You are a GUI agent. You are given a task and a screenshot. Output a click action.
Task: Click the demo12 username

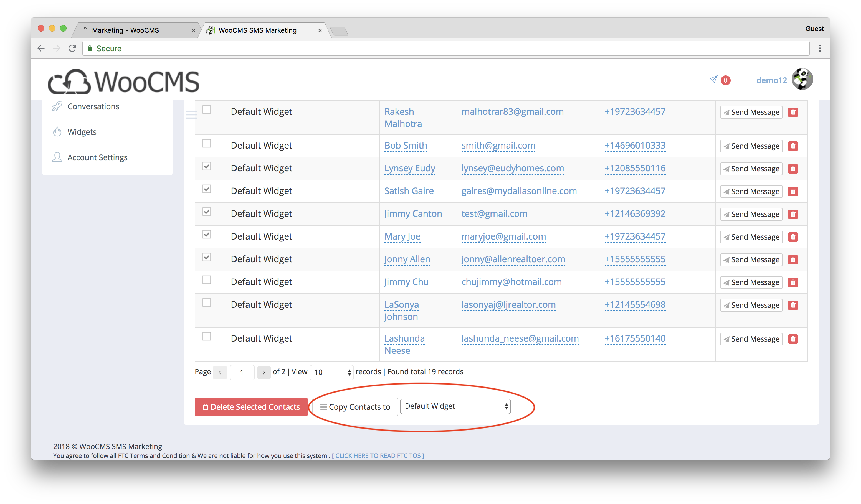point(771,80)
